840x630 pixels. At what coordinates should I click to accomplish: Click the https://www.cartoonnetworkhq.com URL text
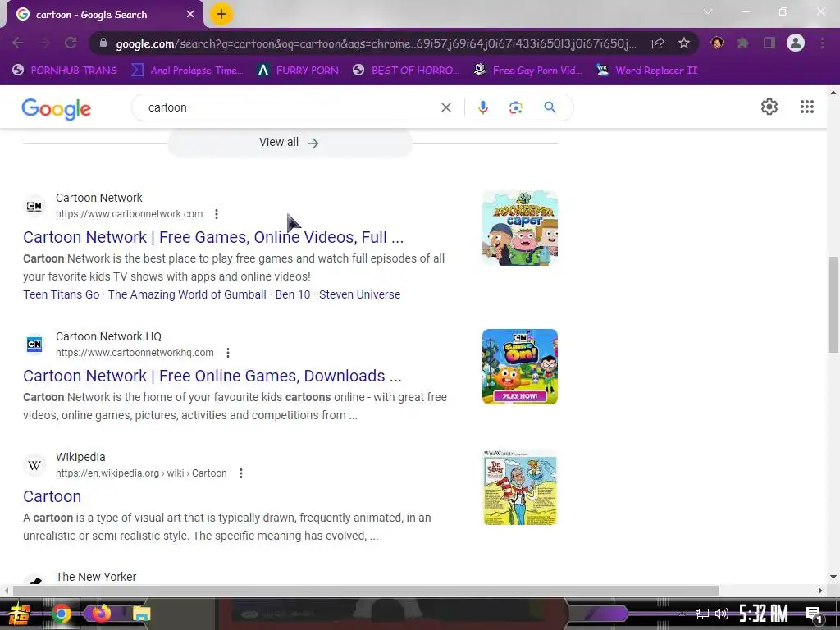(x=135, y=353)
